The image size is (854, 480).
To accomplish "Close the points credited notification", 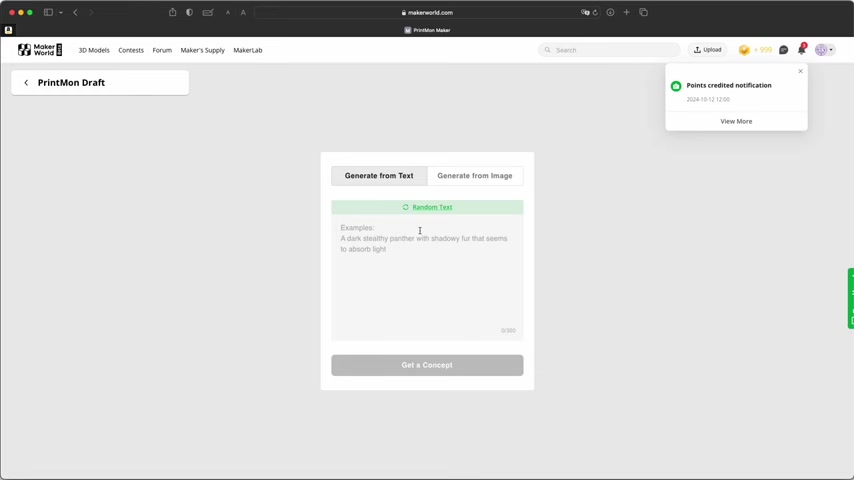I will click(x=800, y=71).
